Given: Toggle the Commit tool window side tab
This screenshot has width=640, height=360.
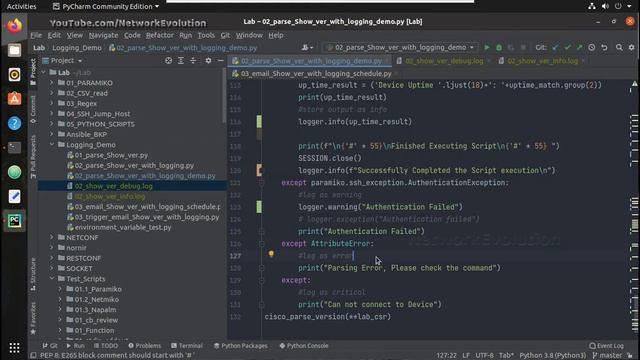Looking at the screenshot, I should 33,109.
